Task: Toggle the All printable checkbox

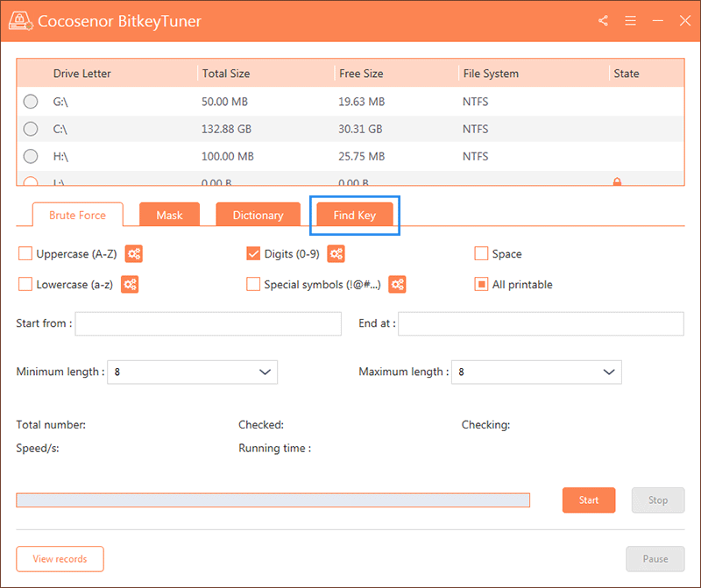Action: tap(481, 284)
